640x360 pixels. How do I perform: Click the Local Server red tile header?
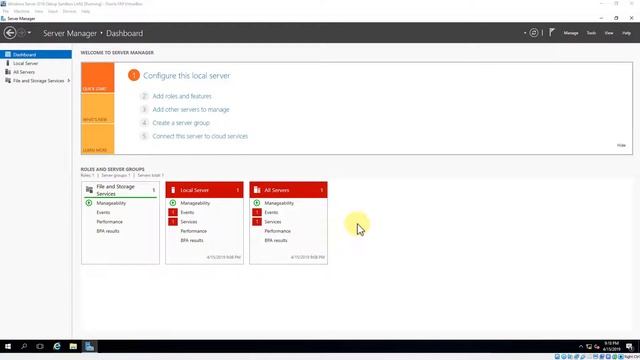(204, 190)
